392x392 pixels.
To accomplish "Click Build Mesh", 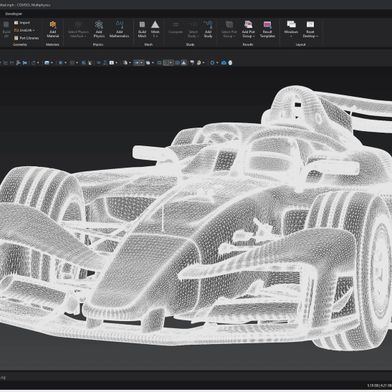I will point(142,29).
